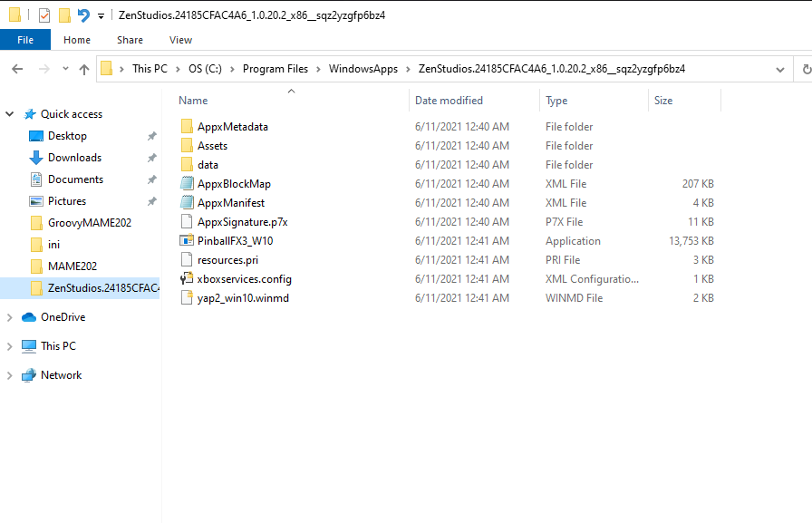Open MAME202 folder in sidebar

point(72,266)
